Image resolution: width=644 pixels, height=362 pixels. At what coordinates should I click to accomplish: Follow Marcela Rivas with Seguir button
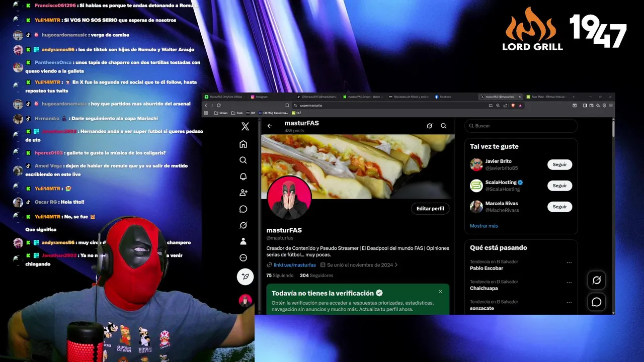(x=559, y=207)
